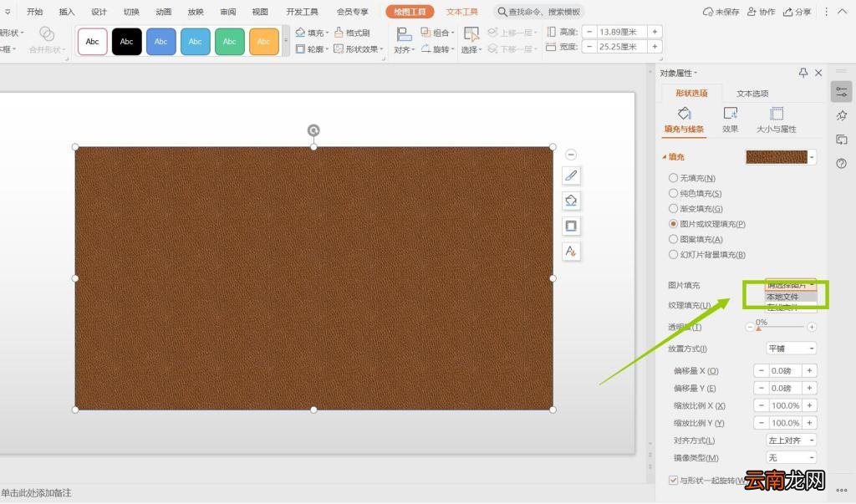Collapse the 填充 section triangle

click(x=665, y=157)
